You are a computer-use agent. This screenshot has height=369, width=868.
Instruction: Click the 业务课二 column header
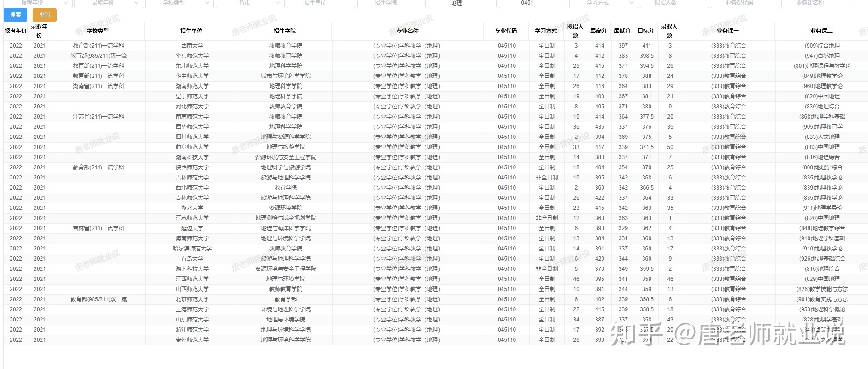pos(821,31)
